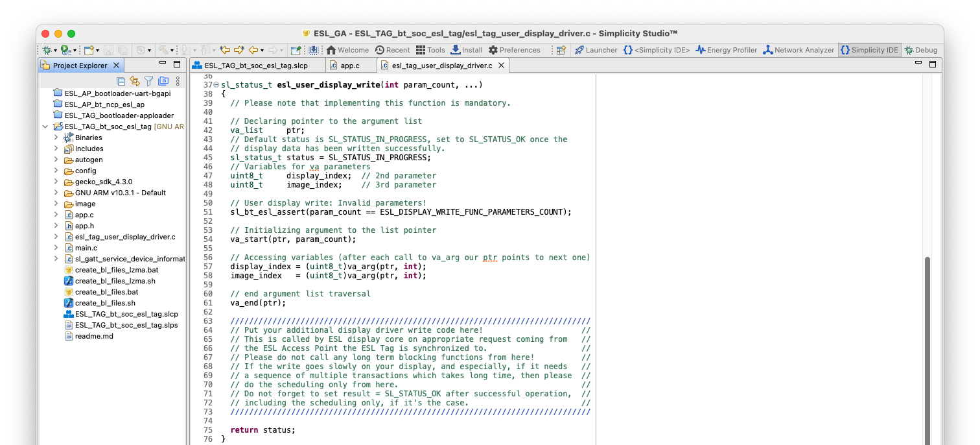Open the Network Analyzer perspective icon

pyautogui.click(x=799, y=49)
